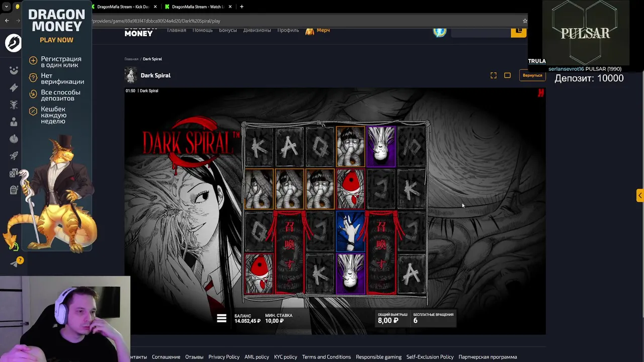The width and height of the screenshot is (644, 362).
Task: Click the Бесплатные вращения counter 6
Action: 416,321
